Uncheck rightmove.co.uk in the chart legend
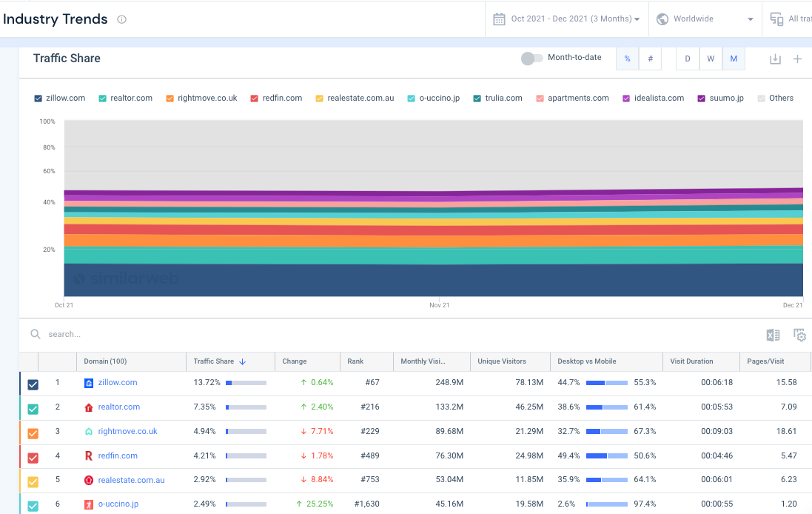This screenshot has height=514, width=812. [170, 99]
